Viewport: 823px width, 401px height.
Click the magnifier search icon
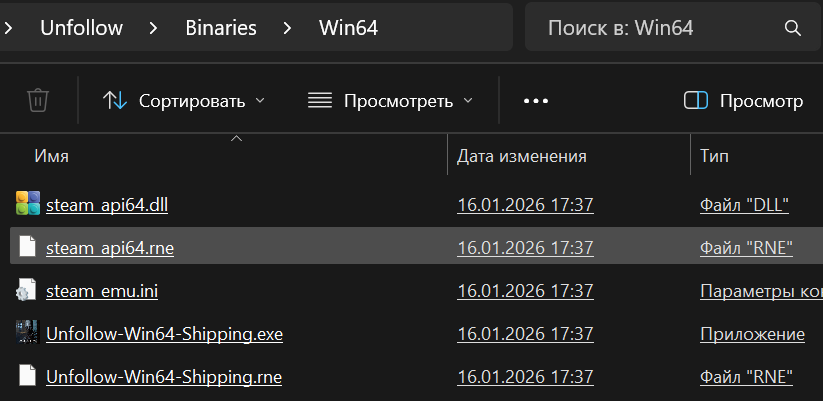(x=792, y=28)
